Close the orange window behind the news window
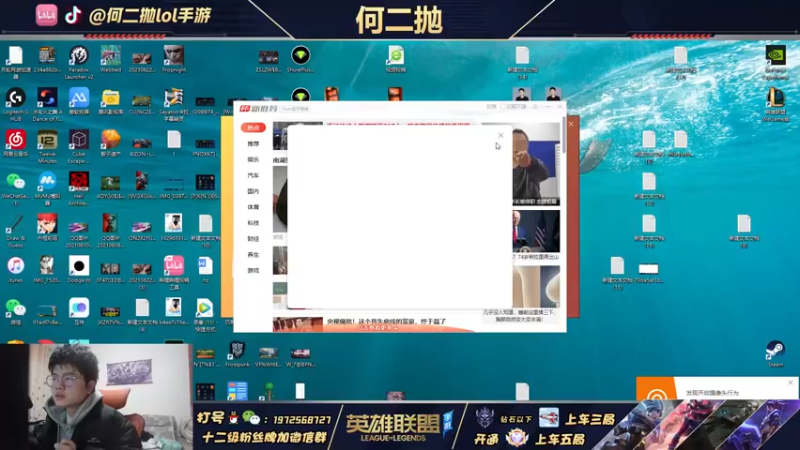 click(x=571, y=124)
